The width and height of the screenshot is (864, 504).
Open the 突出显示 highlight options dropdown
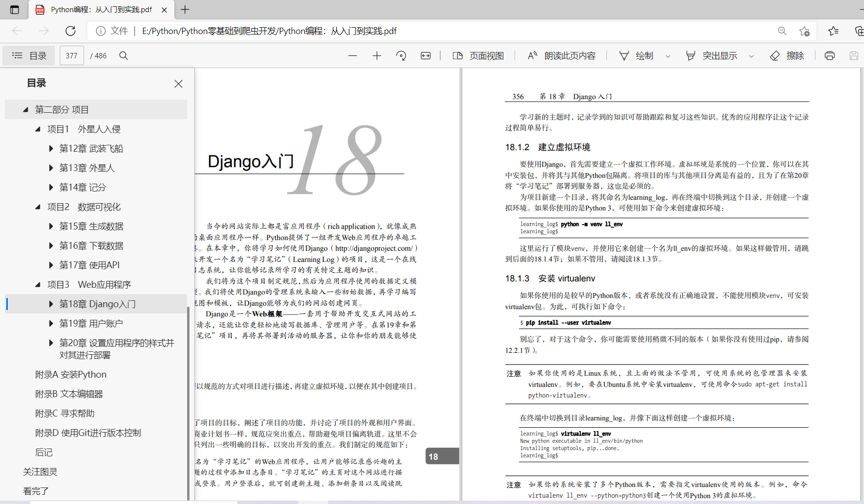pyautogui.click(x=751, y=56)
